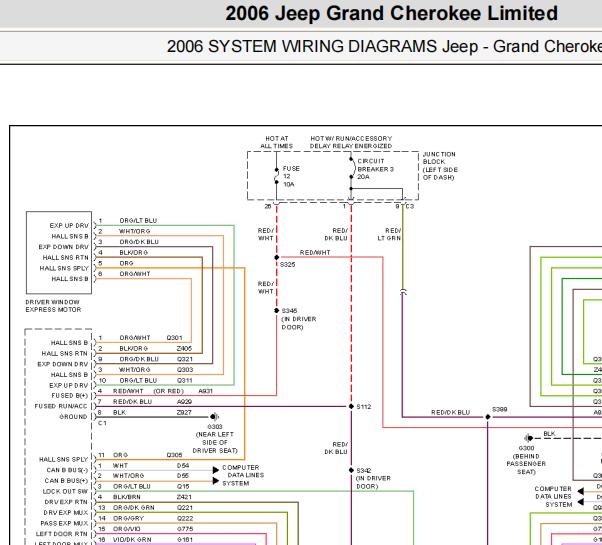Click the 'LEFT DOOR RTN' pin label

[x=62, y=534]
